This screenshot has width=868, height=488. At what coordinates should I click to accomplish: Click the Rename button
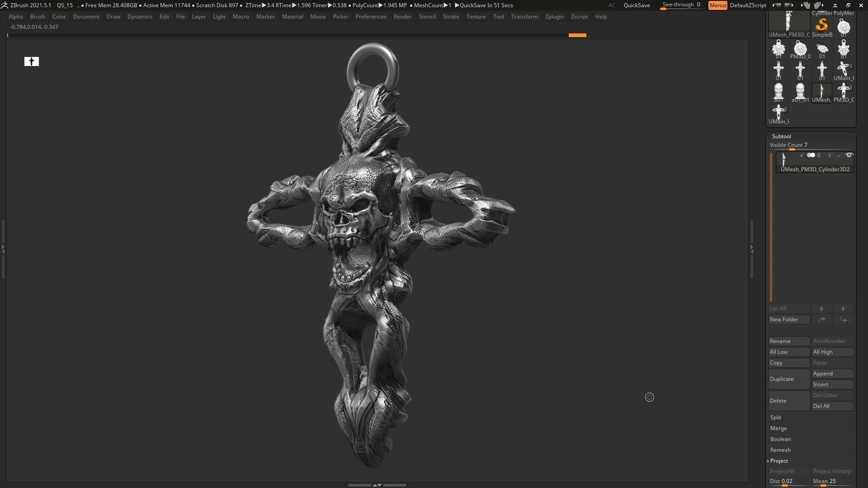point(789,341)
